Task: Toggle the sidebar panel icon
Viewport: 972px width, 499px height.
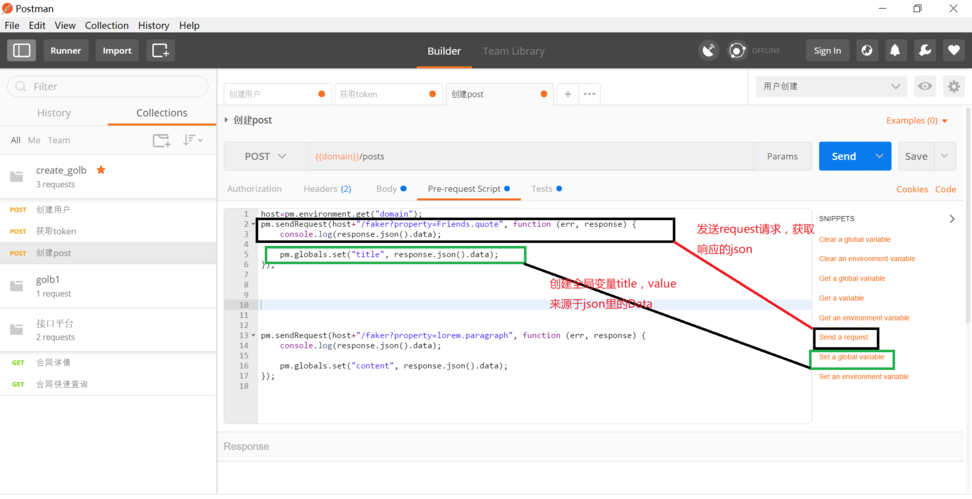Action: [22, 51]
